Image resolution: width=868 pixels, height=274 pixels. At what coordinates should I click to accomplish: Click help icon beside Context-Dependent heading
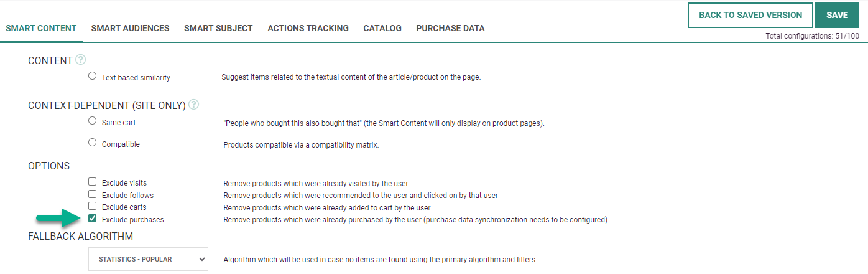click(193, 105)
